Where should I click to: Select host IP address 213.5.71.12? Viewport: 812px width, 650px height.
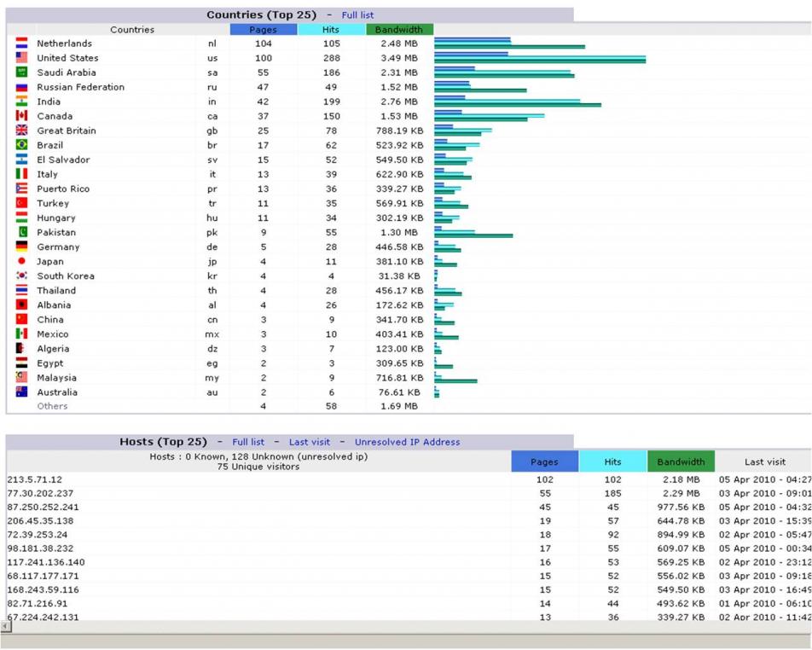pos(35,479)
